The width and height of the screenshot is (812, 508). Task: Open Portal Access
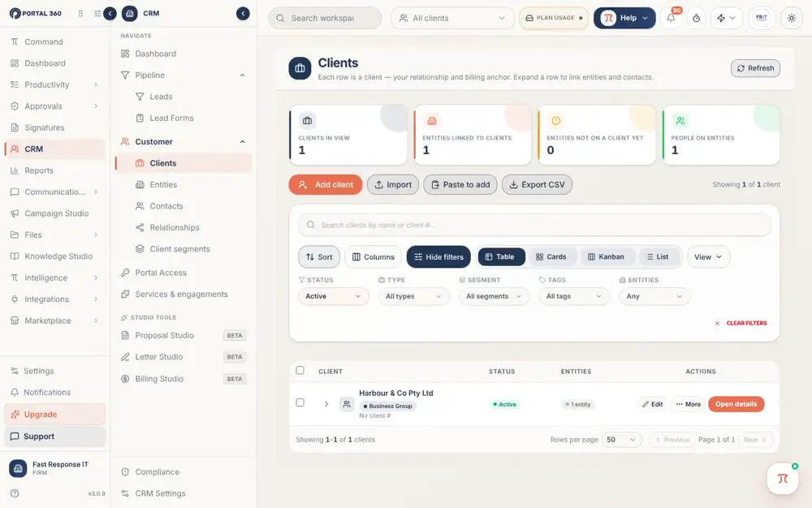pyautogui.click(x=184, y=273)
